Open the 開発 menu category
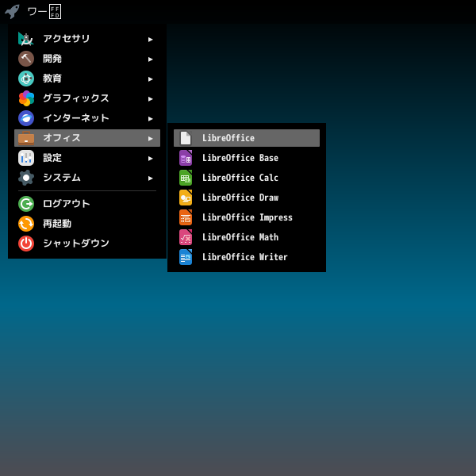Screen dimensions: 476x476 click(87, 59)
